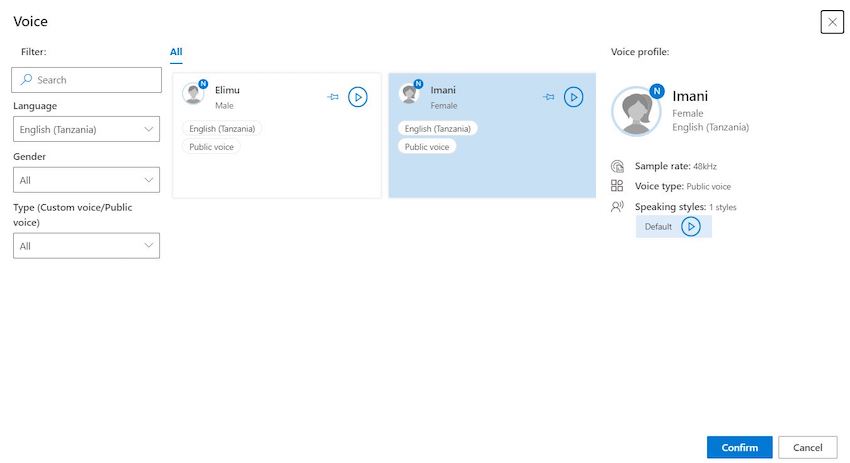Click the speaking styles icon

[x=617, y=207]
